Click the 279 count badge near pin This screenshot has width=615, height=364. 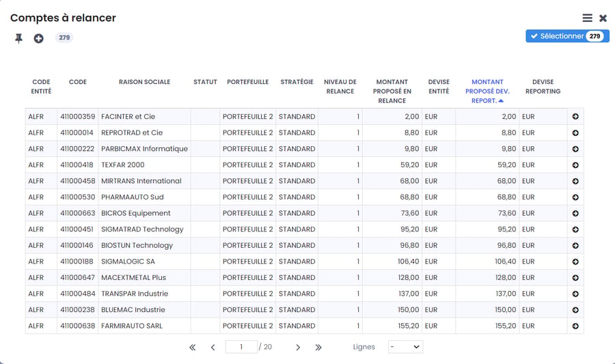click(x=64, y=38)
